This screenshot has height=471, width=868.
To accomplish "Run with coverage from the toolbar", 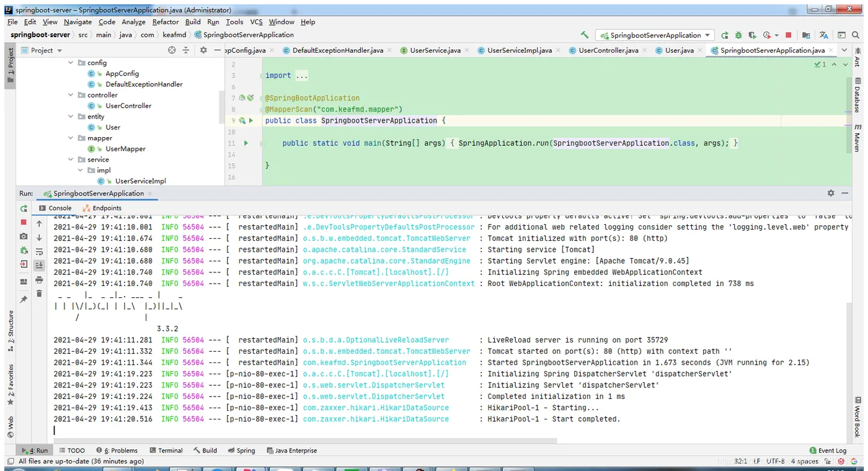I will point(752,35).
